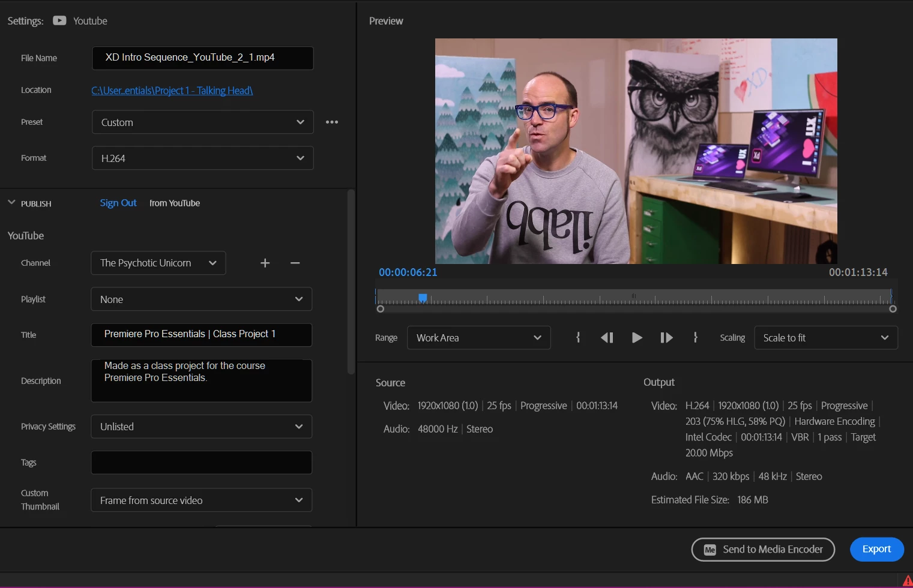Click the File Name input field
The width and height of the screenshot is (913, 588).
202,58
